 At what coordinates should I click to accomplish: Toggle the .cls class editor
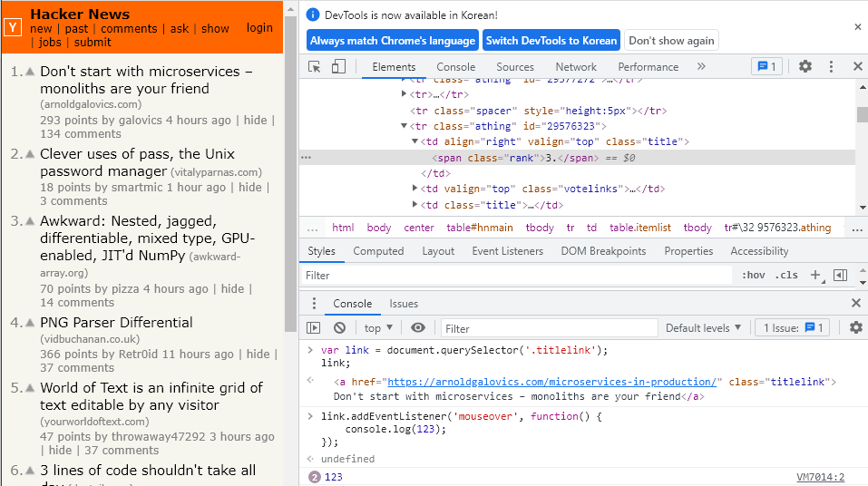(x=786, y=275)
